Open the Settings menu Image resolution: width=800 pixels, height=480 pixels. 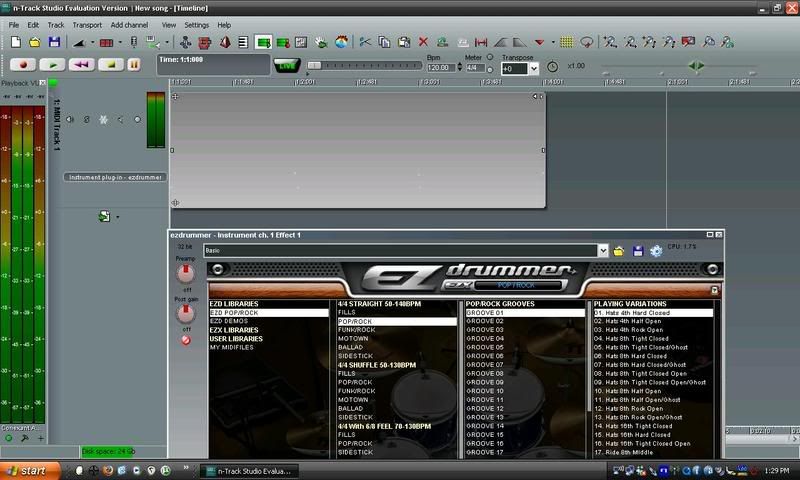click(x=196, y=25)
